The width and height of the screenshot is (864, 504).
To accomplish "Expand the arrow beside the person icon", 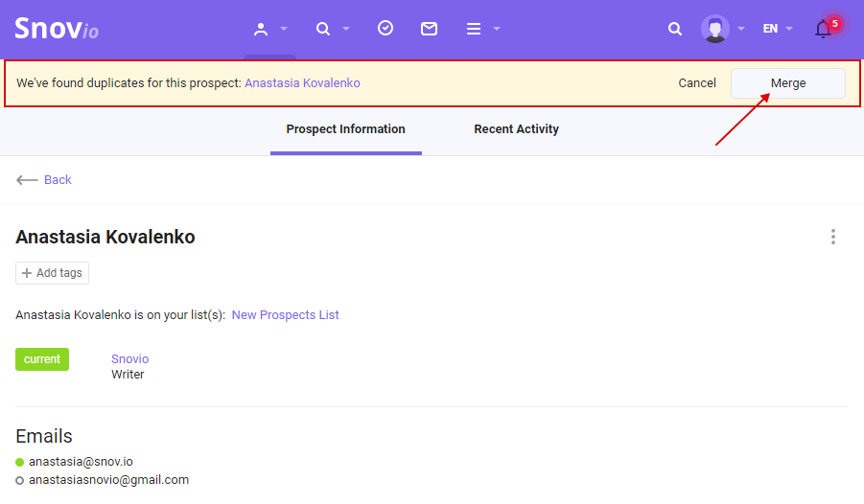I will pos(284,29).
